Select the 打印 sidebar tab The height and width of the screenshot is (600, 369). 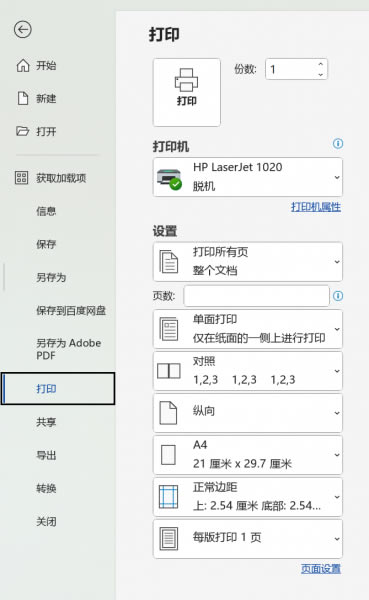(58, 388)
